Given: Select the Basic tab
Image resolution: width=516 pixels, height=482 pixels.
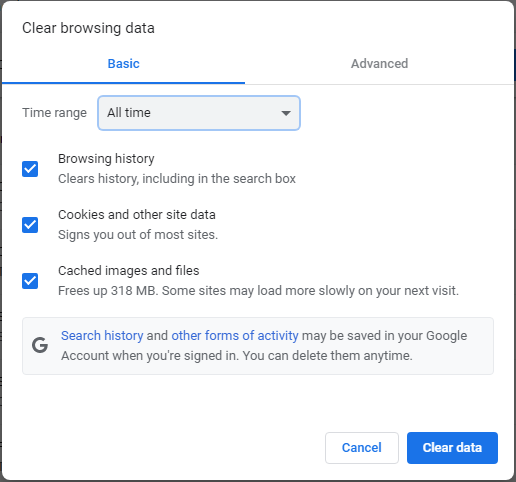Looking at the screenshot, I should click(123, 64).
